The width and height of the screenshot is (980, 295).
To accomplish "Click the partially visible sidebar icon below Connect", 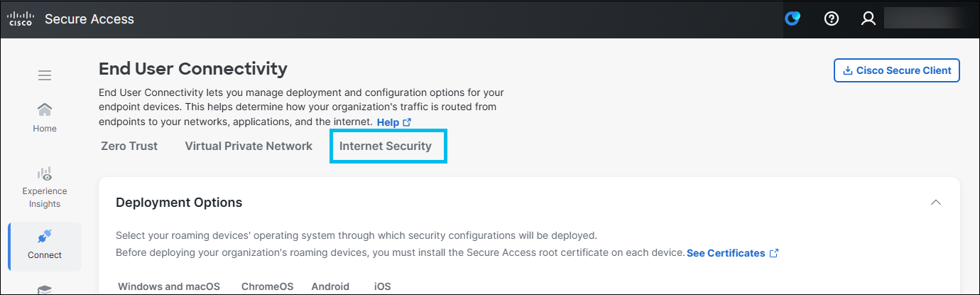I will coord(45,289).
